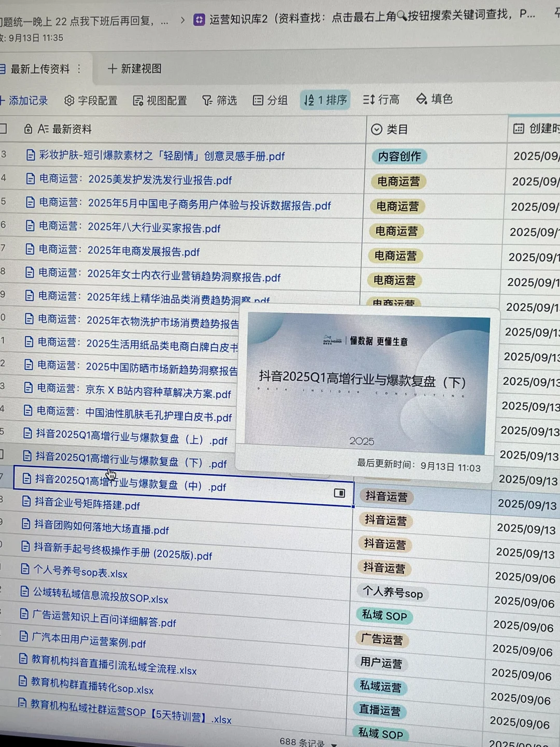
Task: Open 添加记录 to add a record
Action: coord(24,101)
